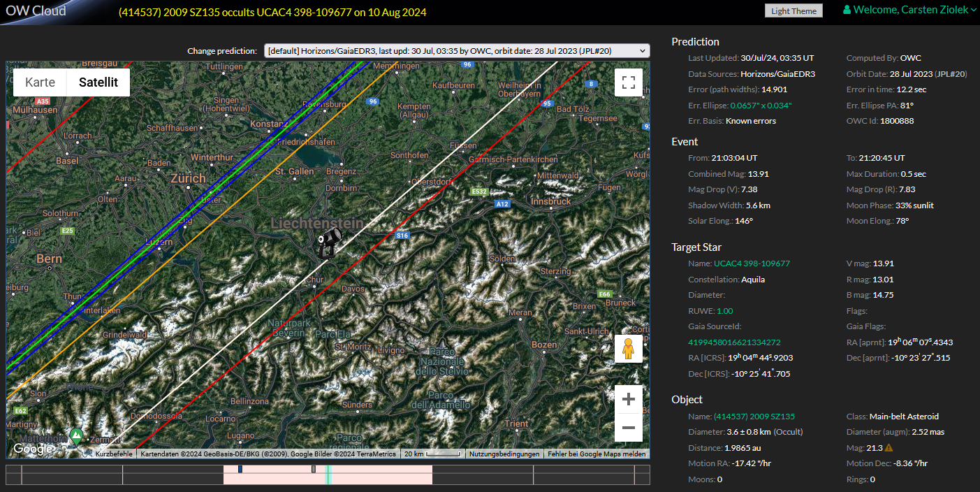Click the green Matterhorn peak marker

coord(77,436)
